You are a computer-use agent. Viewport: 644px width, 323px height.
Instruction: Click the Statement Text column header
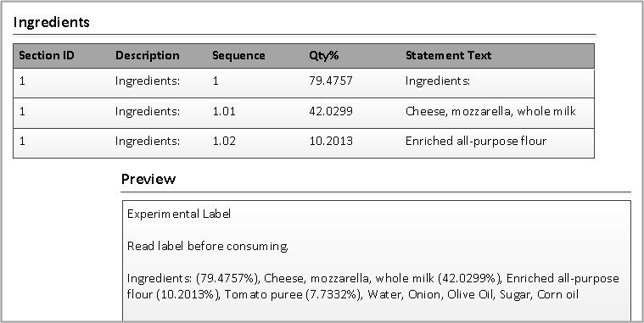click(x=448, y=56)
